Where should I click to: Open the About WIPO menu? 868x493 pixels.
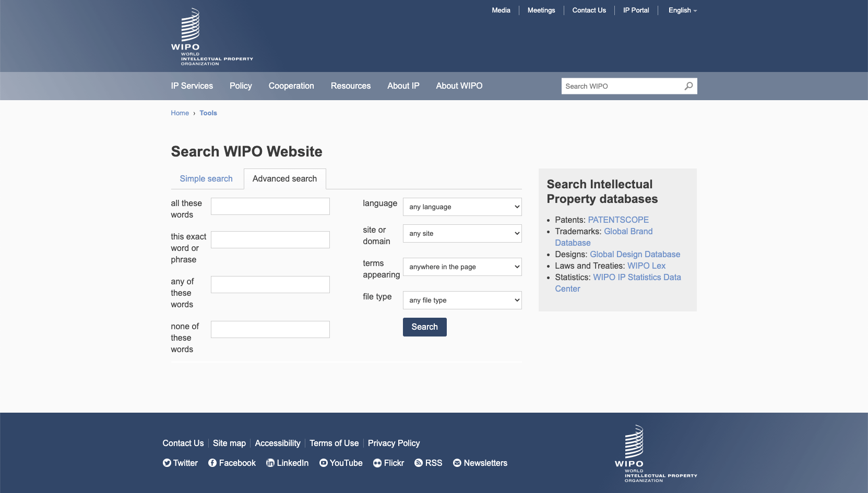459,86
